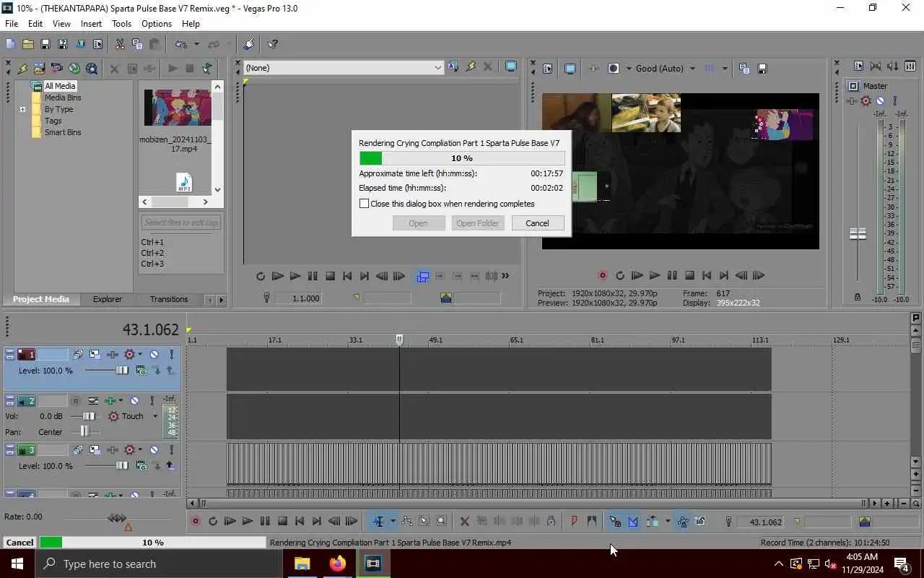924x578 pixels.
Task: Open File Explorer from Windows taskbar
Action: (302, 564)
